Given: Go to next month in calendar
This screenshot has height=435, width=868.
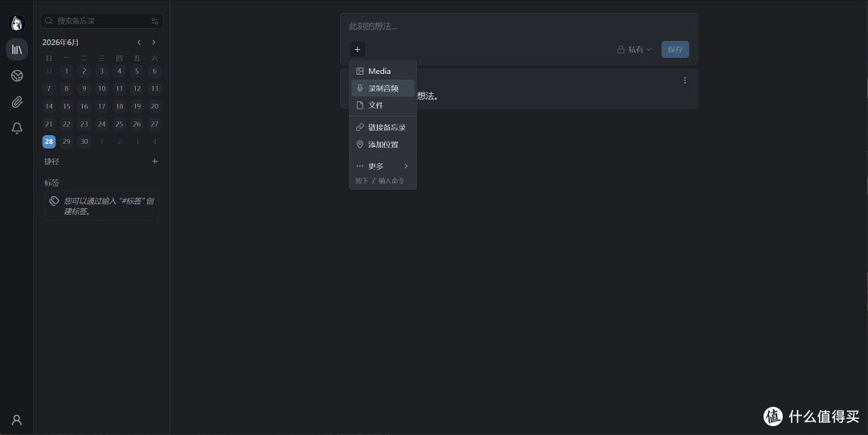Looking at the screenshot, I should click(154, 42).
